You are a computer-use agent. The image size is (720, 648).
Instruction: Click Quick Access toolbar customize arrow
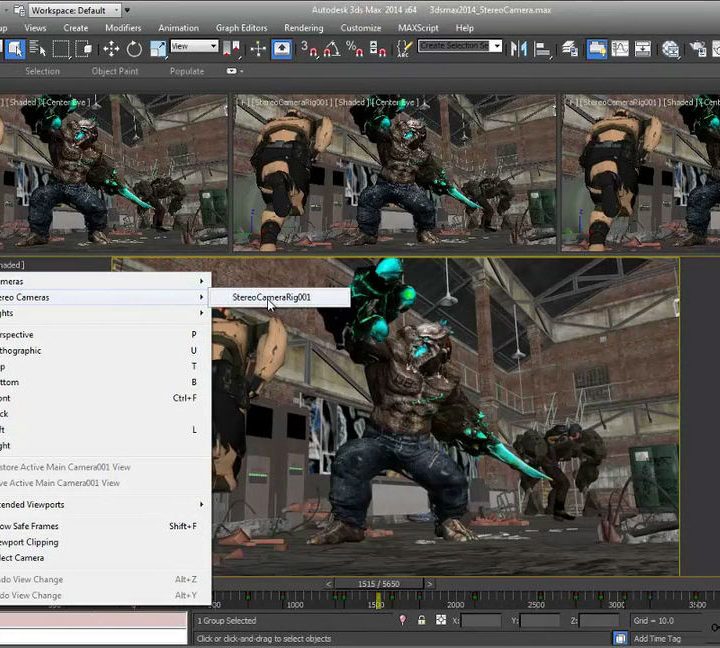(x=127, y=10)
